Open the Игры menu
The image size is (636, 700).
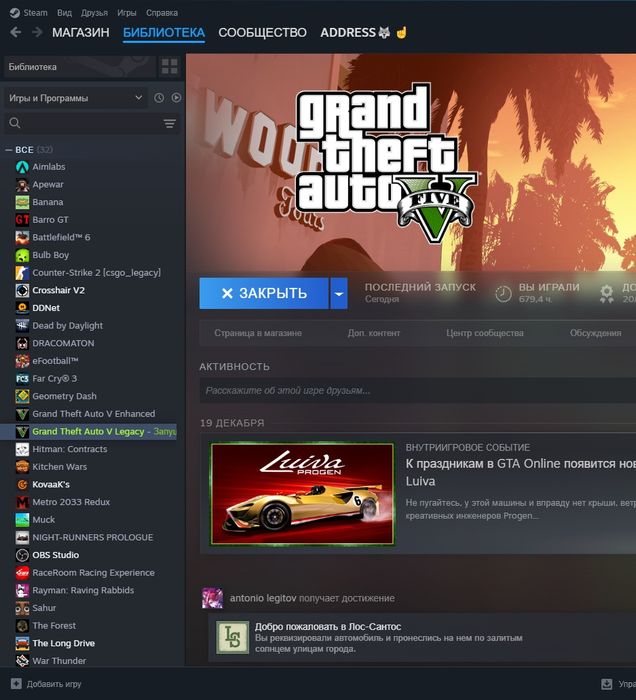click(127, 13)
